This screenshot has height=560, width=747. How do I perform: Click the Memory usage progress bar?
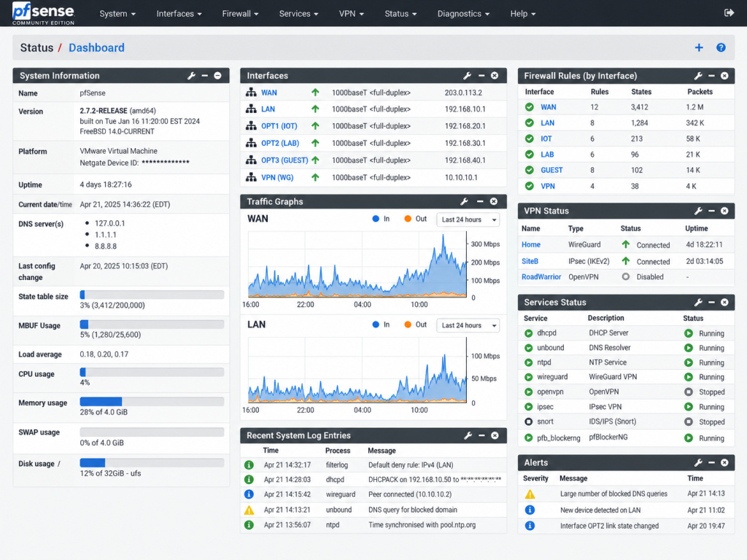coord(152,402)
